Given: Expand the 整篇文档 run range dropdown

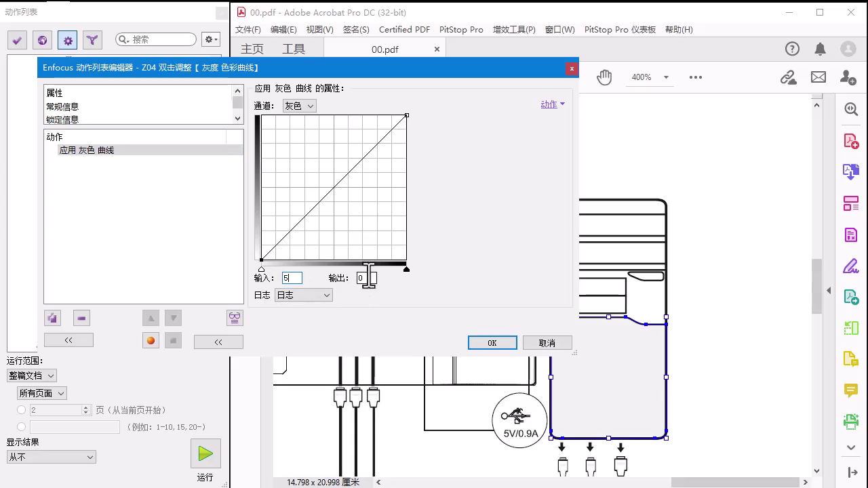Looking at the screenshot, I should tap(31, 375).
